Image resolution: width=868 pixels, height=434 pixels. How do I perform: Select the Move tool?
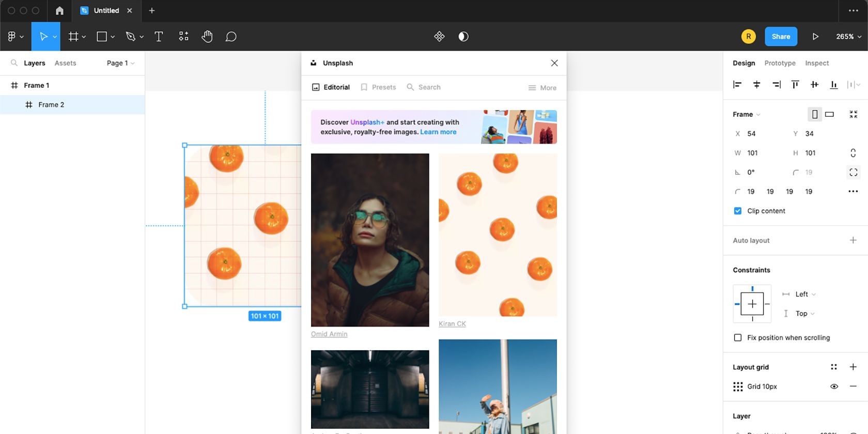(x=43, y=36)
